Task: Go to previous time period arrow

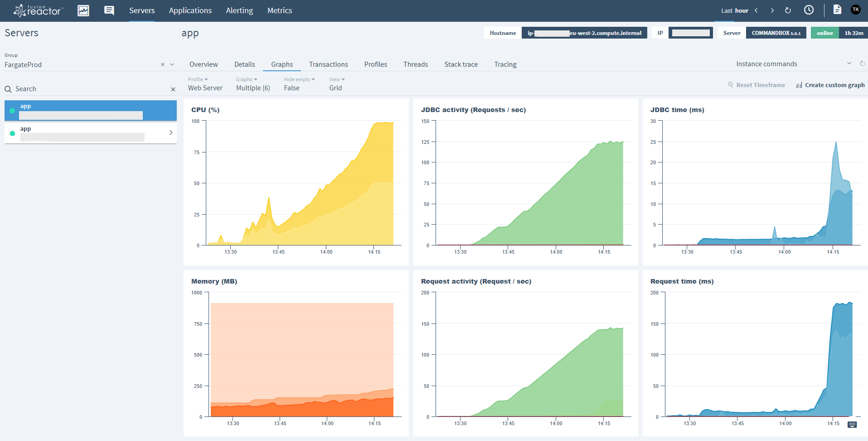Action: (x=756, y=10)
